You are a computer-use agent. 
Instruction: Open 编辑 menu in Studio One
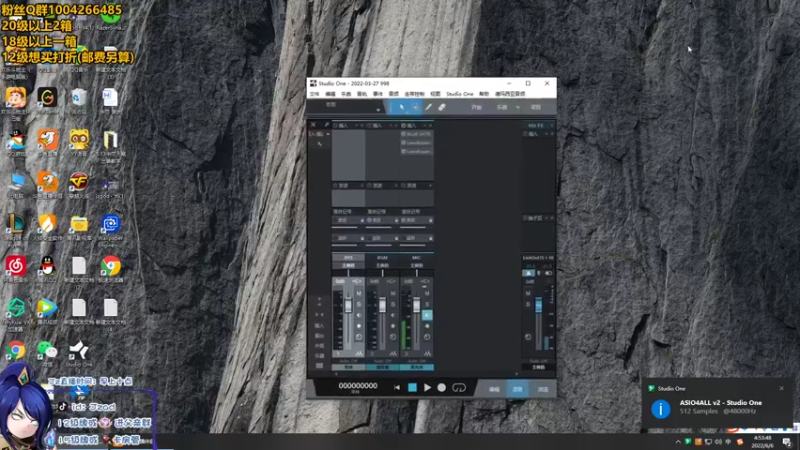[330, 94]
